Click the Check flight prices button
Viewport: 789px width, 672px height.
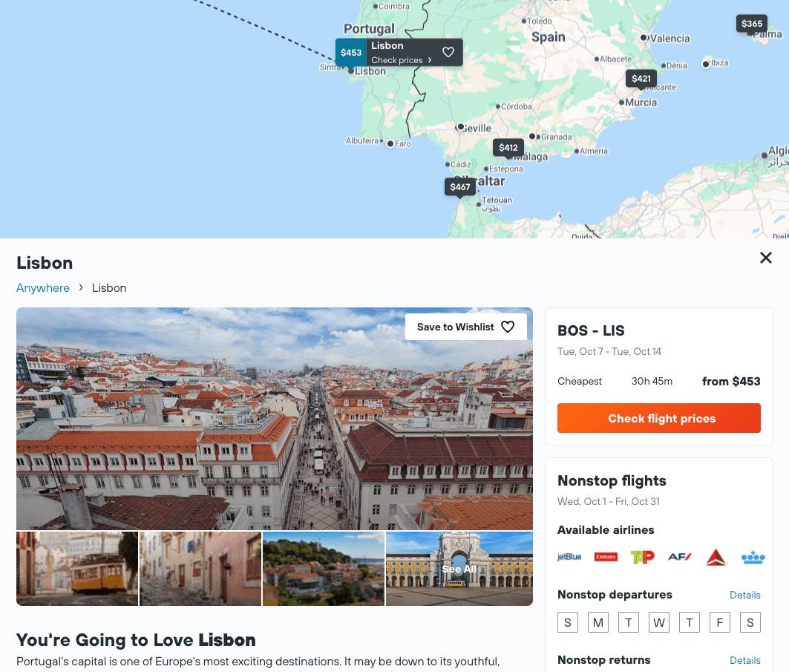click(x=658, y=418)
